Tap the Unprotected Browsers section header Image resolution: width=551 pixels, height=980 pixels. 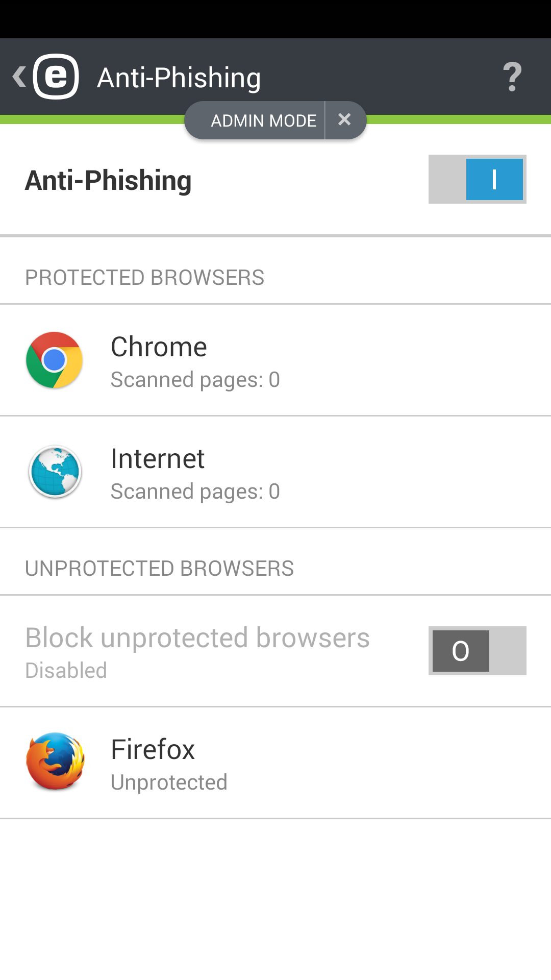[x=160, y=569]
